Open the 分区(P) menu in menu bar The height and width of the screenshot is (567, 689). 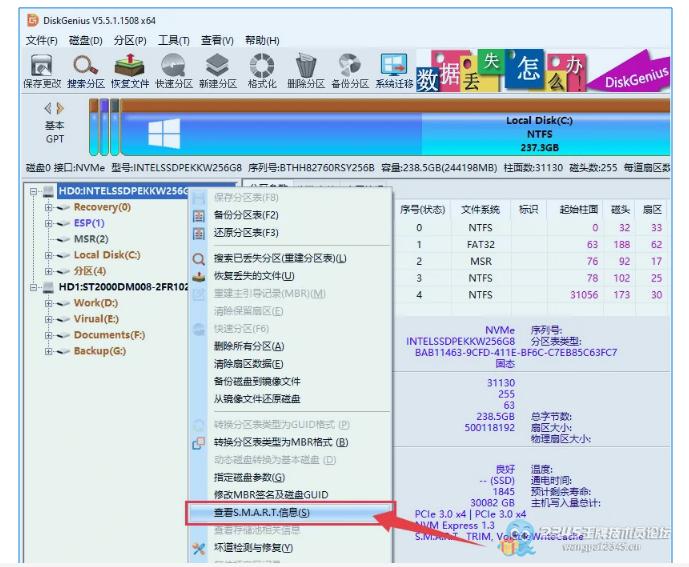(x=130, y=40)
